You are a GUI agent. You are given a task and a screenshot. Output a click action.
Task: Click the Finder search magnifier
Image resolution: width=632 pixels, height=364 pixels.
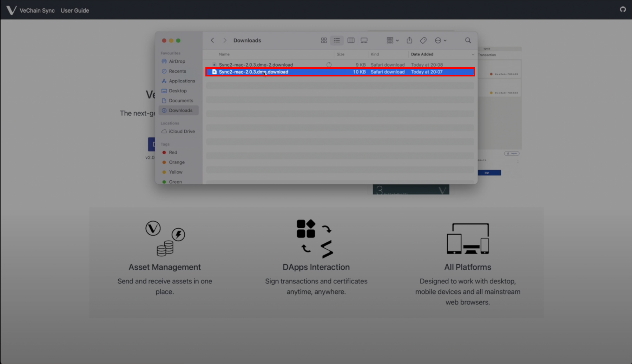468,40
